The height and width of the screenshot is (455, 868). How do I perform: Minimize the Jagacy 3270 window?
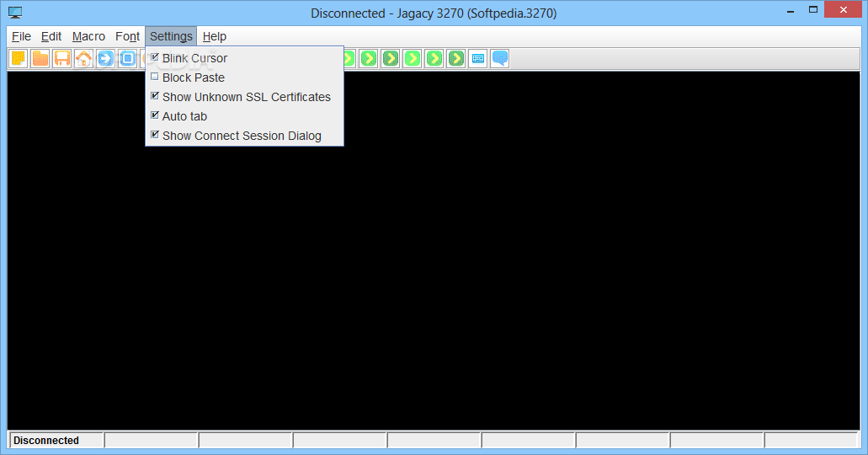click(791, 10)
